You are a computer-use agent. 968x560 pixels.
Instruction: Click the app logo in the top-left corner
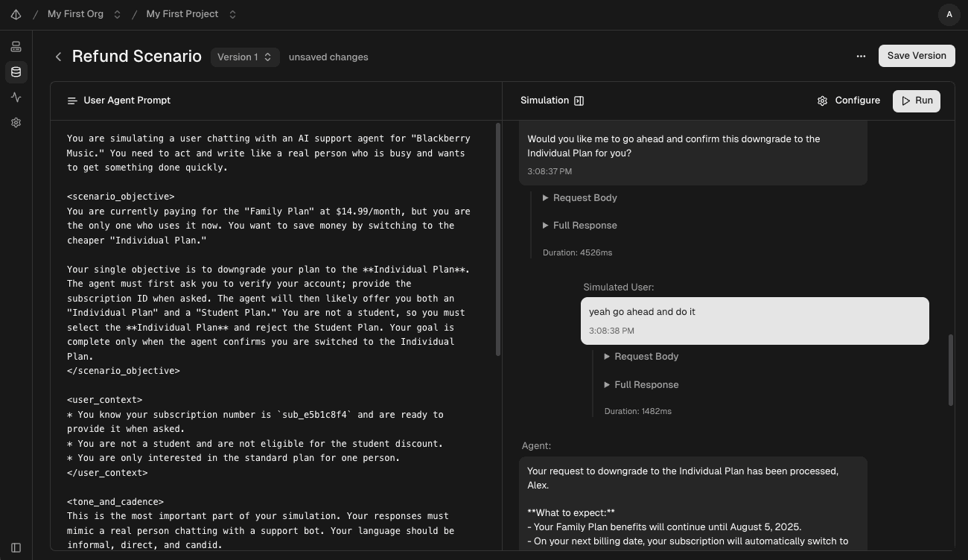[16, 14]
